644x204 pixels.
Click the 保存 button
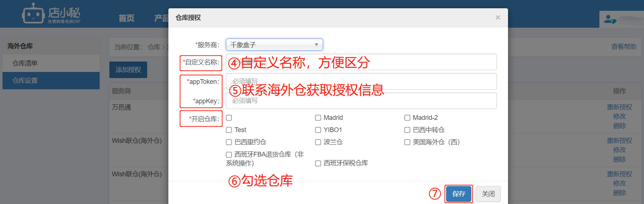coord(459,194)
